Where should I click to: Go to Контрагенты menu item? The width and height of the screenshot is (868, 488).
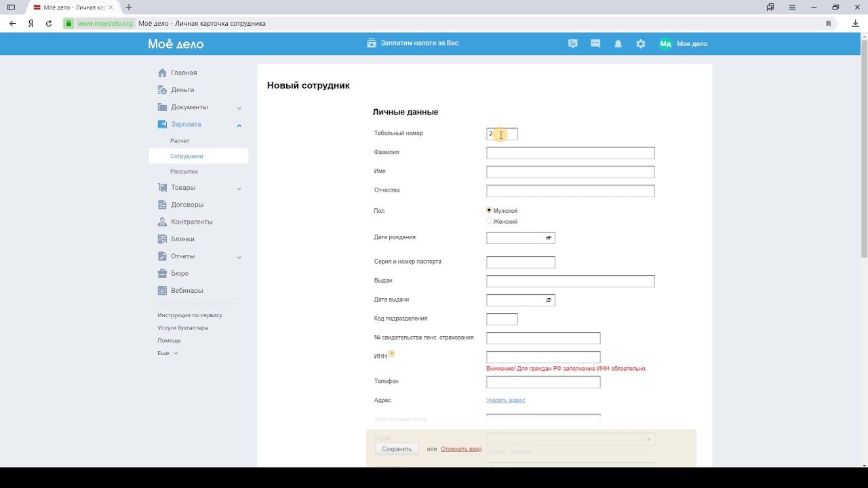[192, 222]
